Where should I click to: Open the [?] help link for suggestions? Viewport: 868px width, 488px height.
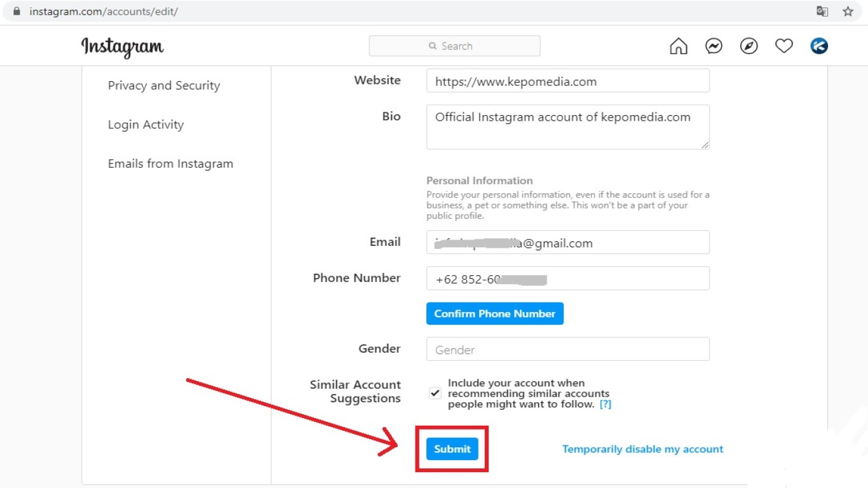[x=605, y=404]
